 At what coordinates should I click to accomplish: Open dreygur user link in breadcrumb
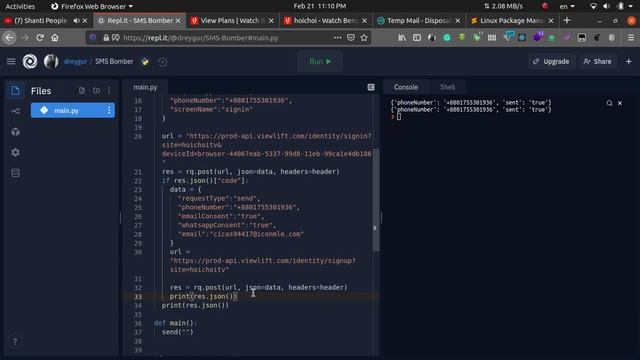click(x=76, y=62)
